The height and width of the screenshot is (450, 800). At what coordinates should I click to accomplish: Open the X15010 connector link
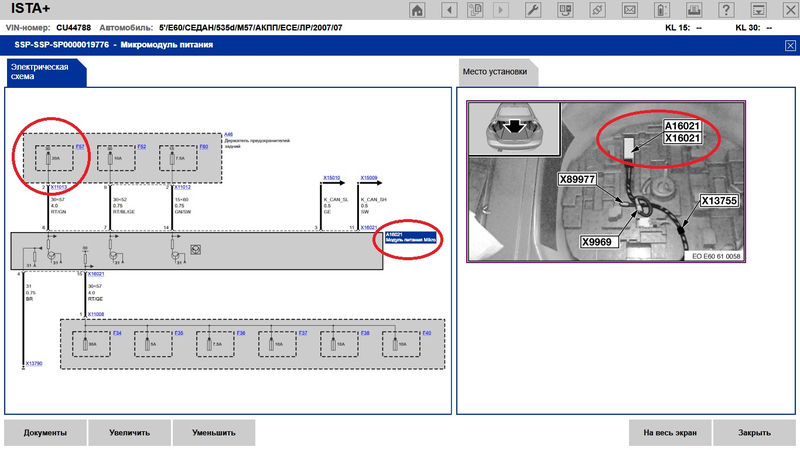pos(333,178)
